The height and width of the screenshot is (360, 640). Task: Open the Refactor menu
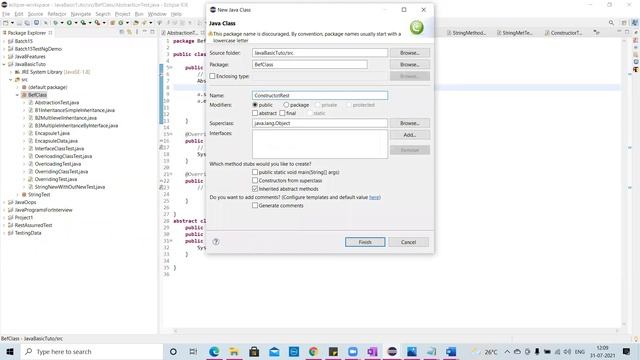pos(57,14)
